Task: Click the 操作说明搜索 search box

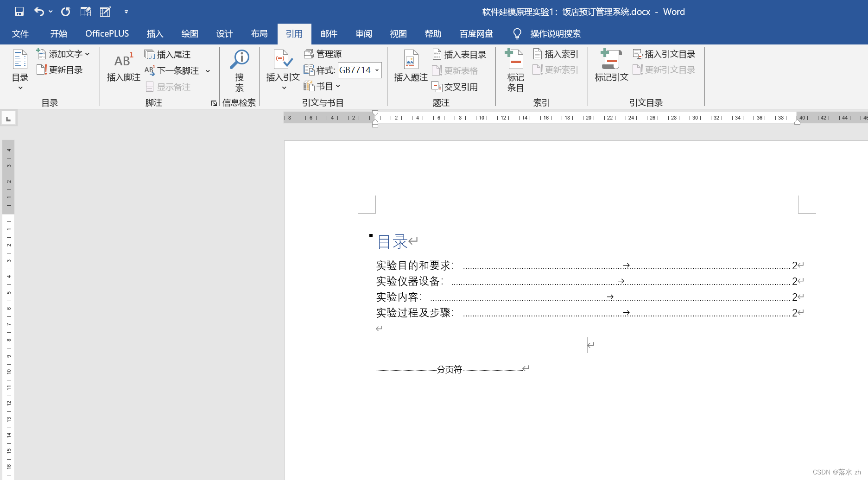Action: click(x=547, y=34)
